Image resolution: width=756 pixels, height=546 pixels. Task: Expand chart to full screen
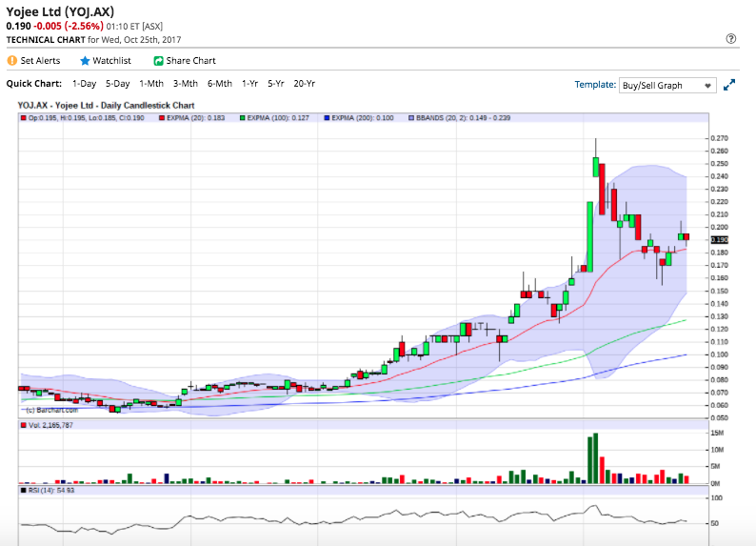click(729, 85)
